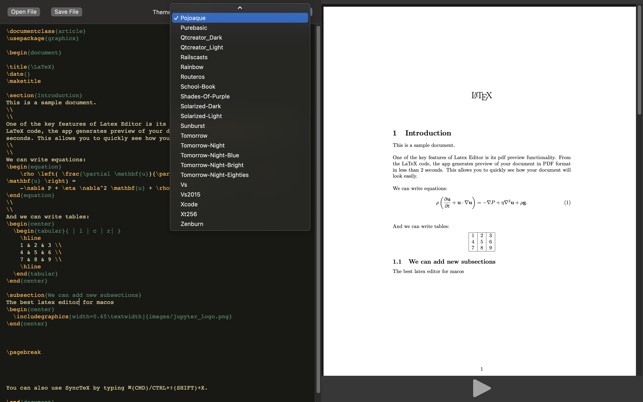The height and width of the screenshot is (402, 643).
Task: Apply the Solarized-Light theme
Action: click(x=201, y=116)
